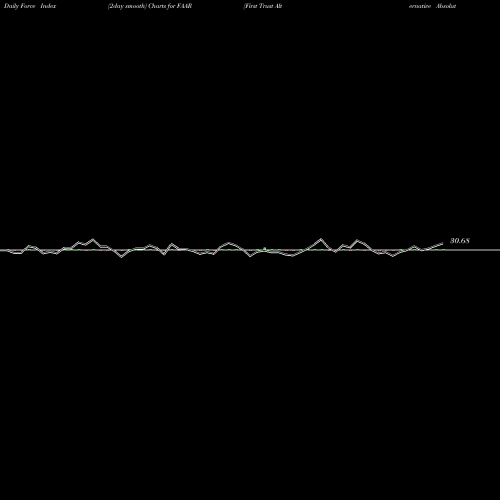The height and width of the screenshot is (500, 500).
Task: Click the 'ernative Absolut' header text
Action: 432,6
